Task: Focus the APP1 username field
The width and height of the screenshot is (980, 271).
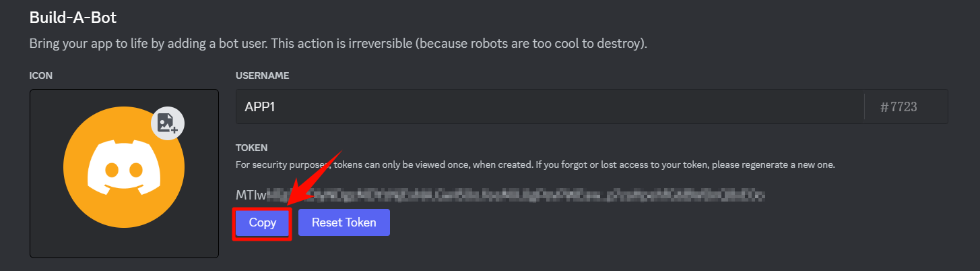Action: (x=550, y=107)
